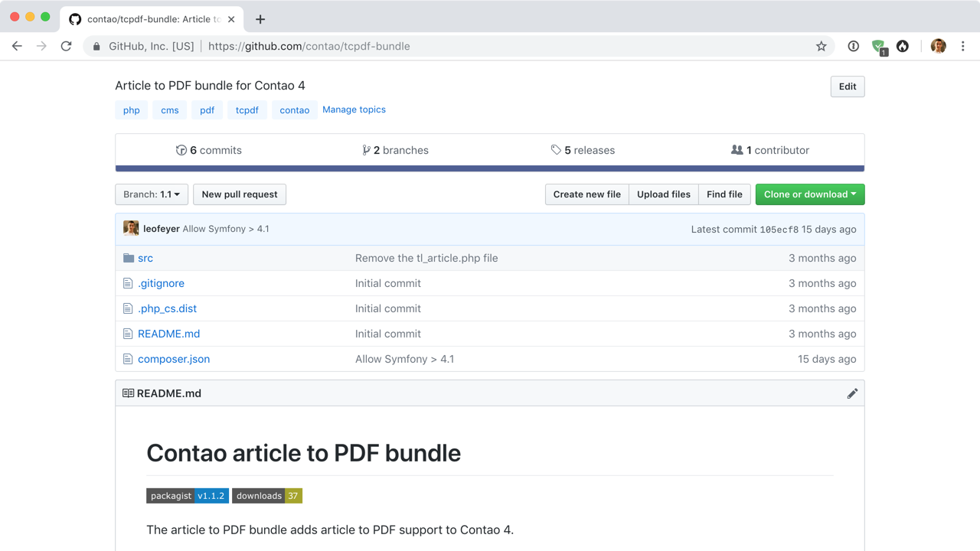980x551 pixels.
Task: Click the Manage topics link
Action: pos(354,109)
